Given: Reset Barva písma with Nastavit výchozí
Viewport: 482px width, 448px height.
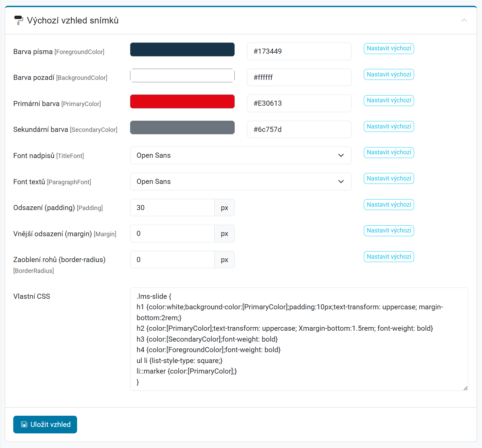Looking at the screenshot, I should (389, 48).
